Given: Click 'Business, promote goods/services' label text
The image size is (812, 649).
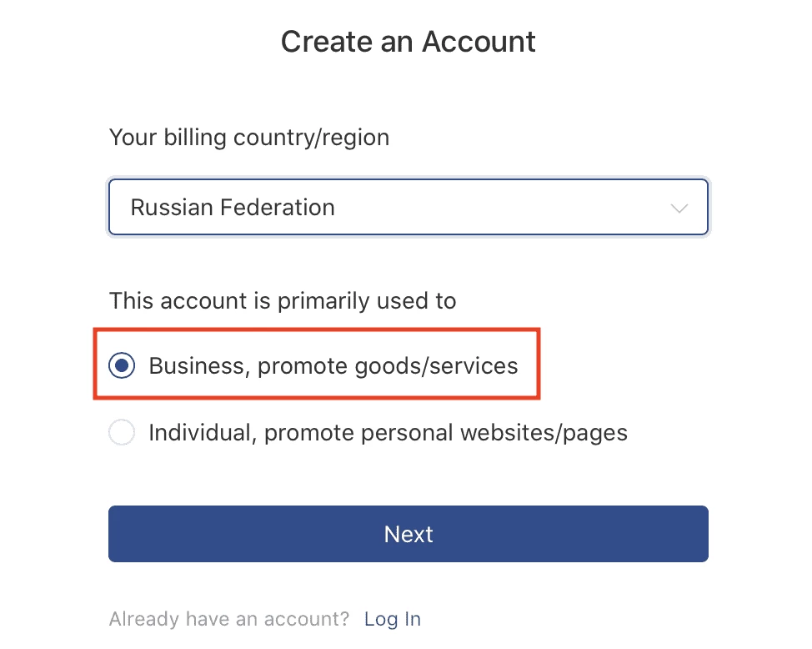Looking at the screenshot, I should tap(333, 366).
